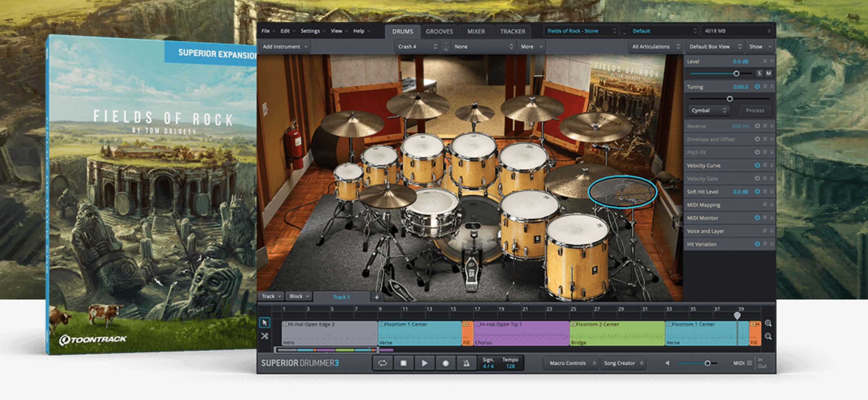Screen dimensions: 868x400
Task: Enable Pitch FX power button
Action: pos(757,152)
